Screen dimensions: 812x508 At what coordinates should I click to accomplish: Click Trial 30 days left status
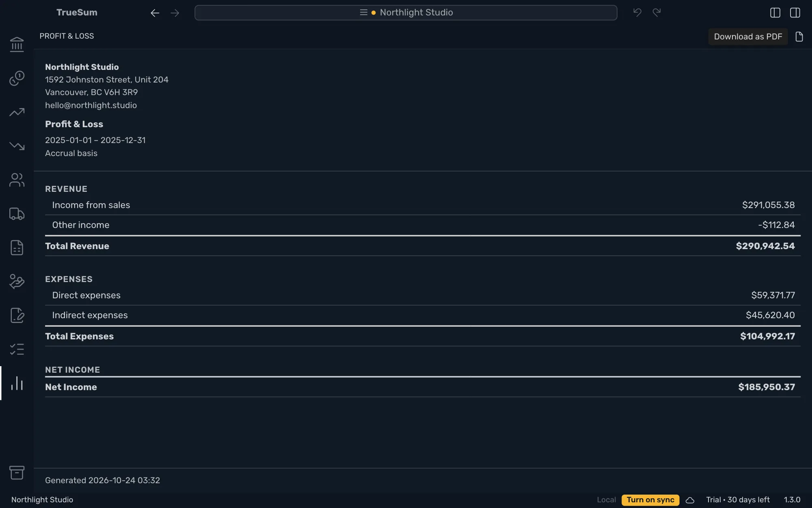tap(738, 500)
